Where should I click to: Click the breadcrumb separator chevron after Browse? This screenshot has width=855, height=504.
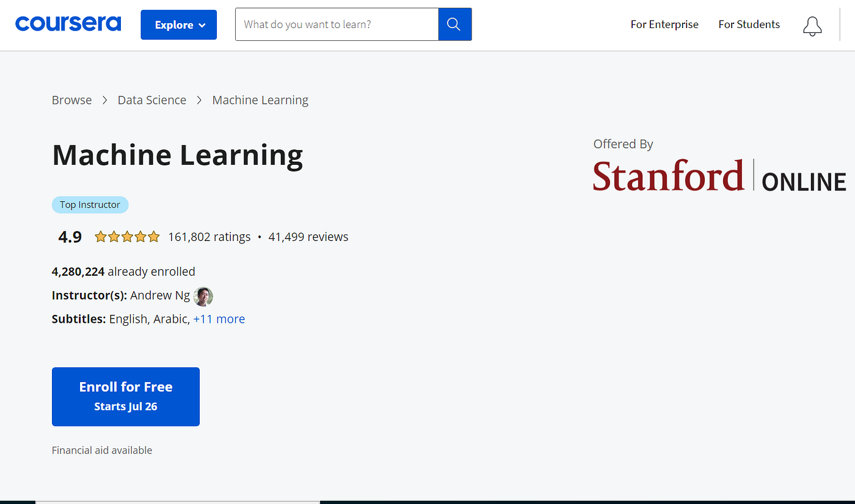pos(104,99)
